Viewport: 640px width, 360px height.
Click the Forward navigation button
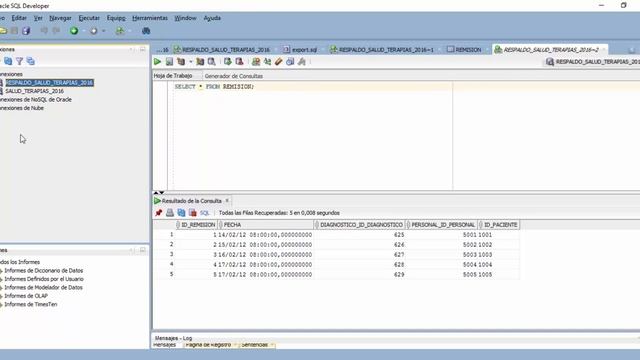[93, 31]
